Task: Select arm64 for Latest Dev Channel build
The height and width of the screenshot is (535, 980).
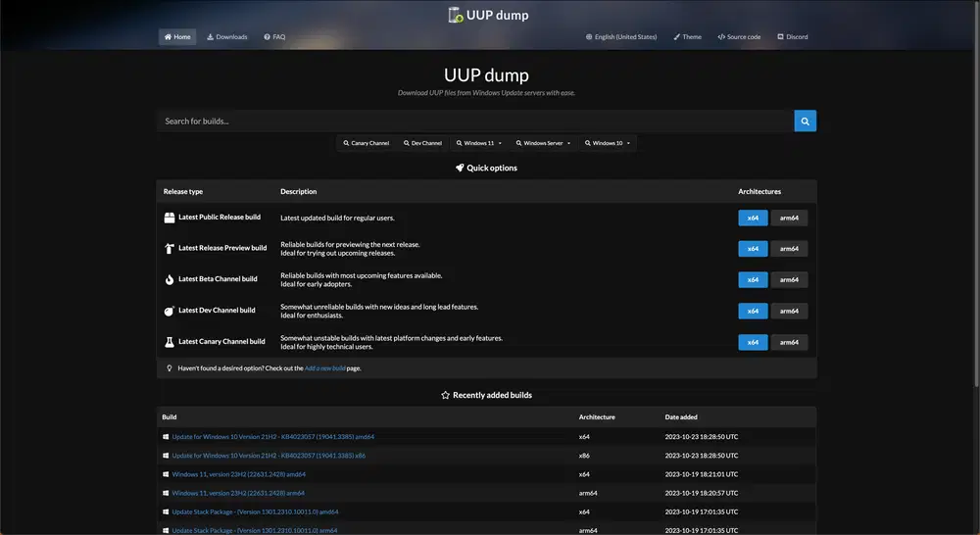Action: click(x=789, y=311)
